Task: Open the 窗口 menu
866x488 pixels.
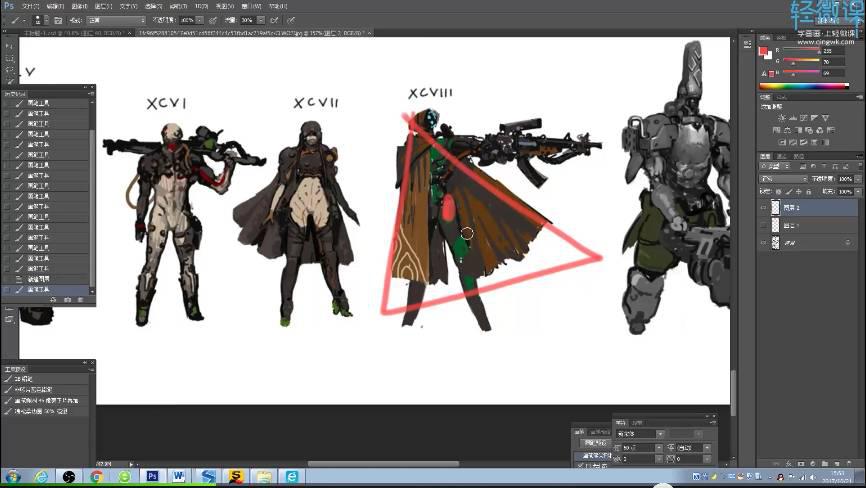Action: coord(250,6)
